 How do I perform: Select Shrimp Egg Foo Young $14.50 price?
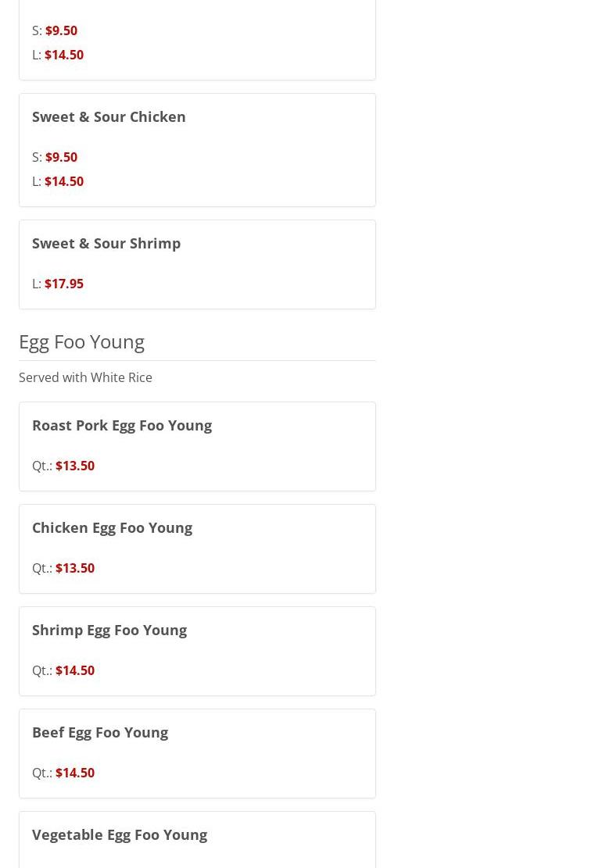click(75, 670)
